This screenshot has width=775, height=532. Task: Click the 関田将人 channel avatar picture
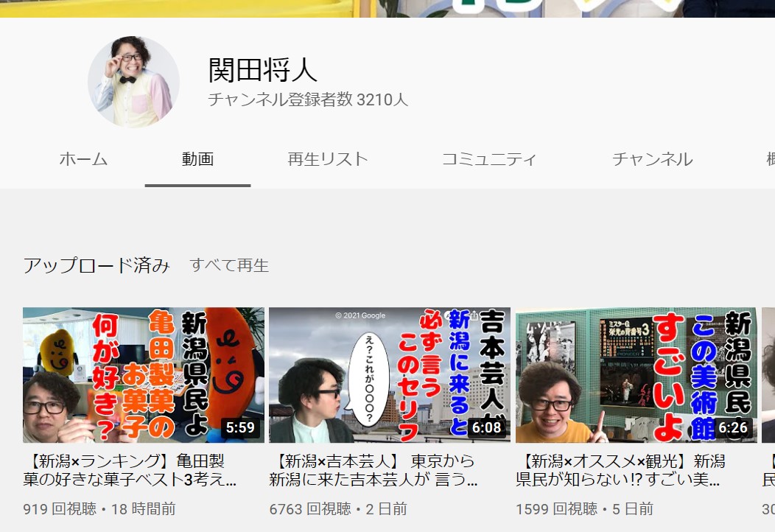coord(133,82)
